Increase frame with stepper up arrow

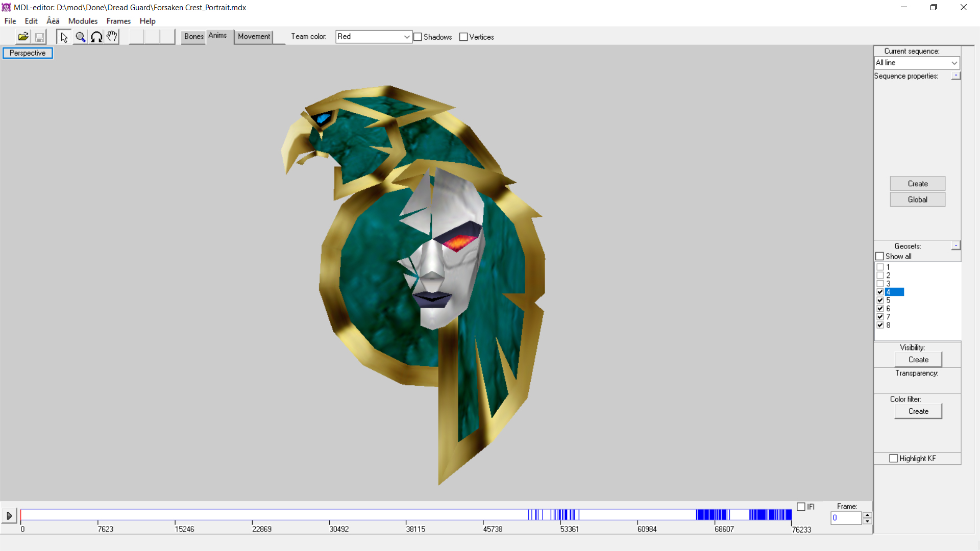867,515
